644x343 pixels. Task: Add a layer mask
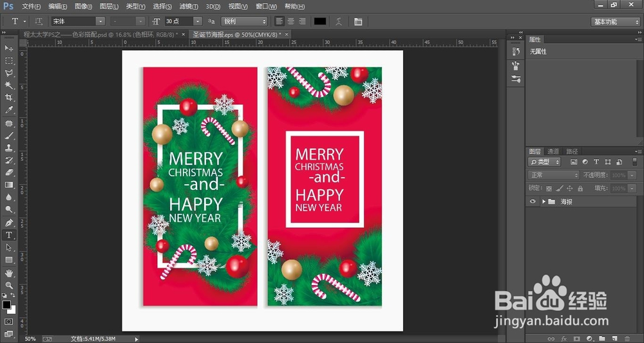coord(576,338)
